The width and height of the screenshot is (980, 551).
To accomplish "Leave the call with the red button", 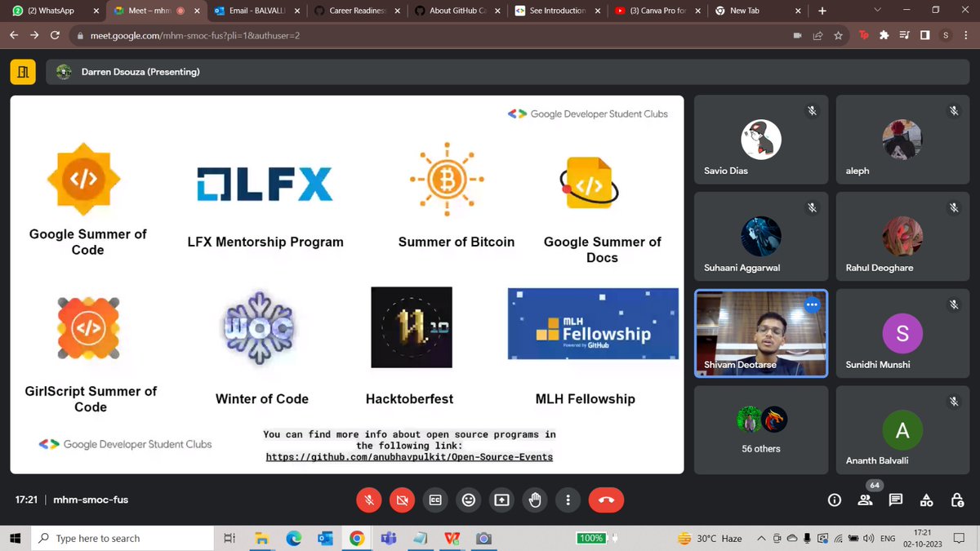I will click(606, 500).
